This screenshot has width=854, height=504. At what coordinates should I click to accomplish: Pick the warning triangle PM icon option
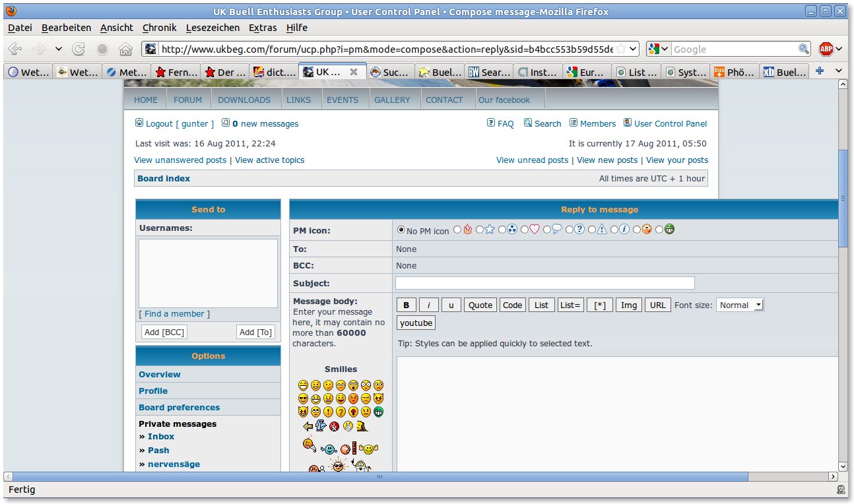(x=592, y=230)
